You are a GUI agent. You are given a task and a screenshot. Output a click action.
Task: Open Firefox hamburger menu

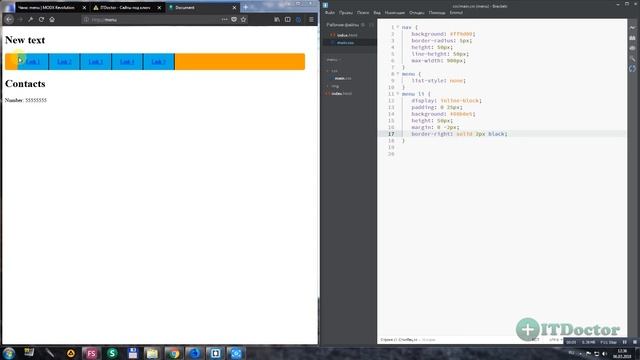(311, 19)
